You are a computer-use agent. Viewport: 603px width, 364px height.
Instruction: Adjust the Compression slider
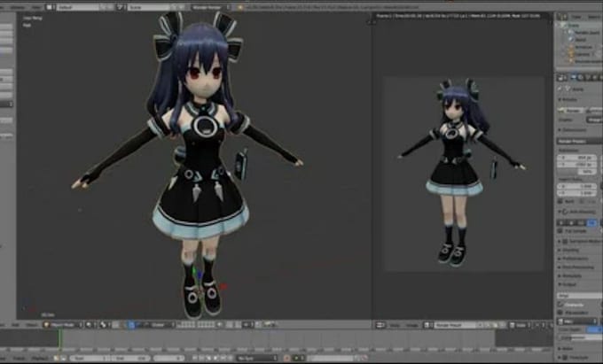580,337
